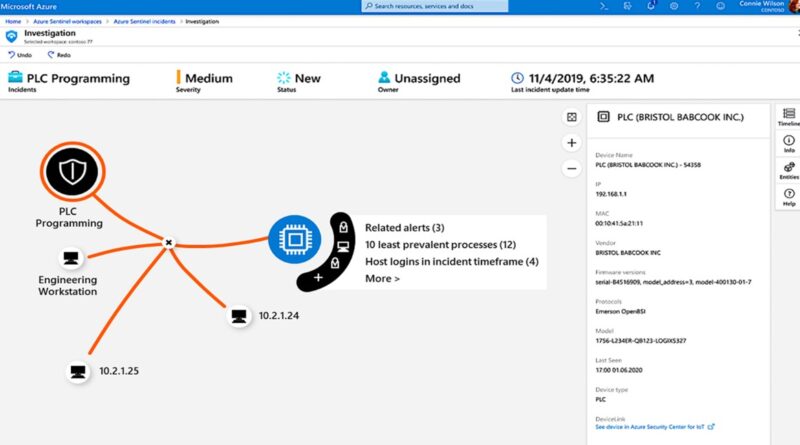Click the fit-to-screen graph button
This screenshot has height=445, width=800.
coord(571,117)
